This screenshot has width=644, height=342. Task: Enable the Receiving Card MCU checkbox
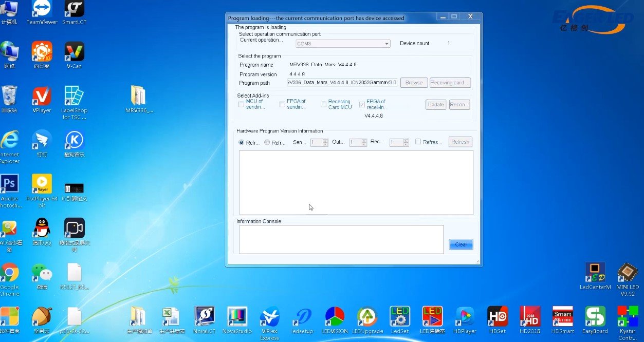click(324, 104)
